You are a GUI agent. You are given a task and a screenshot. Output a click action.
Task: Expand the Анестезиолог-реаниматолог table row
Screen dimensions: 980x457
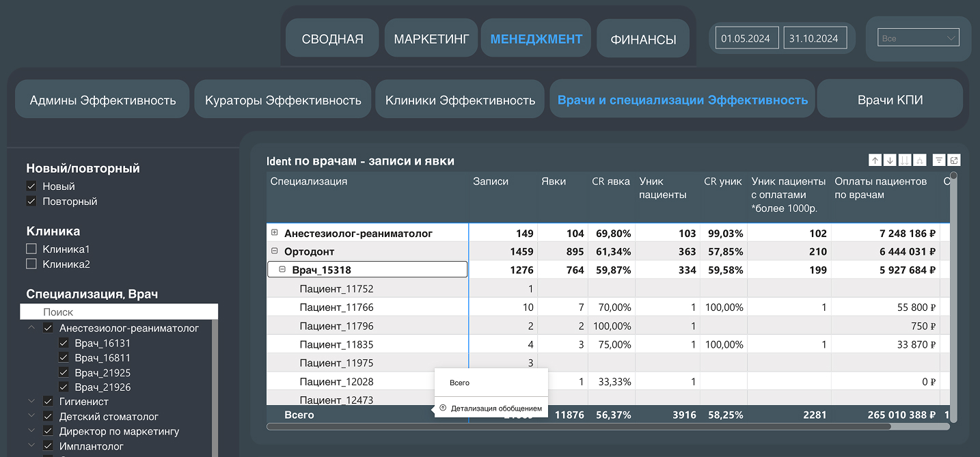point(274,233)
